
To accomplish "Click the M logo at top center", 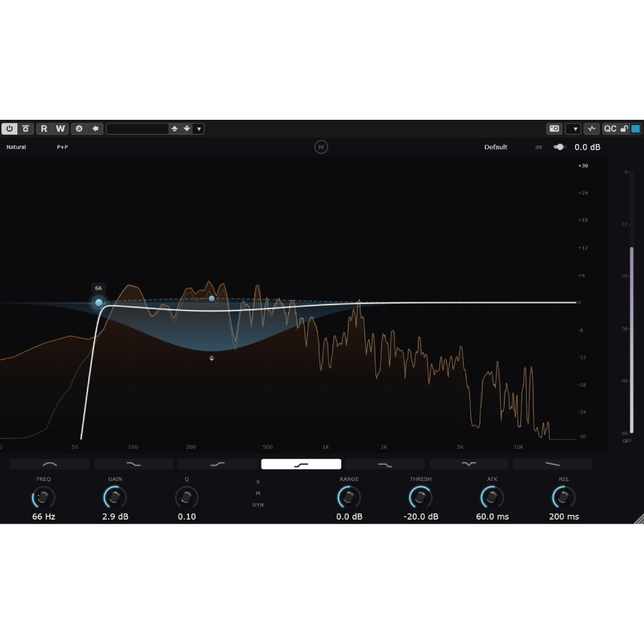I will click(321, 147).
